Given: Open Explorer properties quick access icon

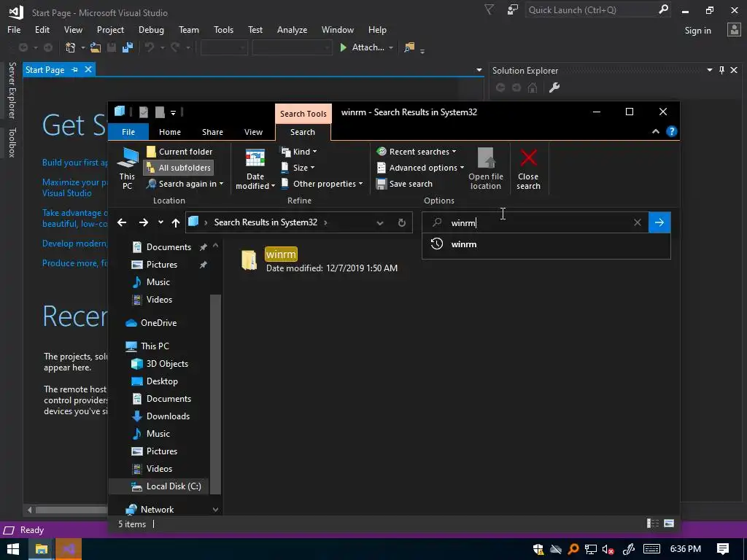Looking at the screenshot, I should point(144,112).
